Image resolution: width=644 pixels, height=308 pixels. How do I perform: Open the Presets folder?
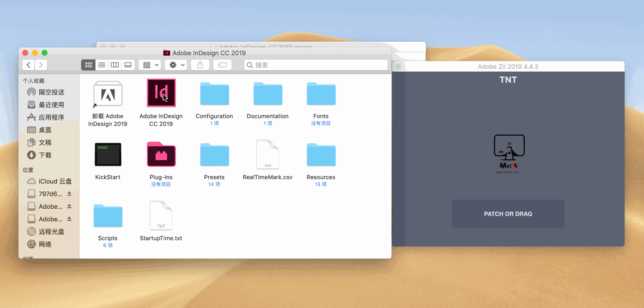[x=214, y=154]
